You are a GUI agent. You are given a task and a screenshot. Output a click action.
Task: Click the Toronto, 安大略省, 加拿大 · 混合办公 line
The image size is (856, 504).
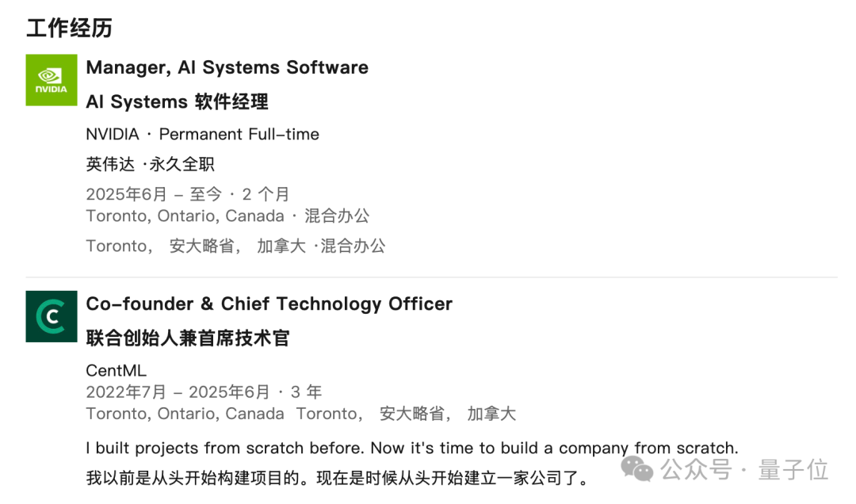click(x=235, y=246)
